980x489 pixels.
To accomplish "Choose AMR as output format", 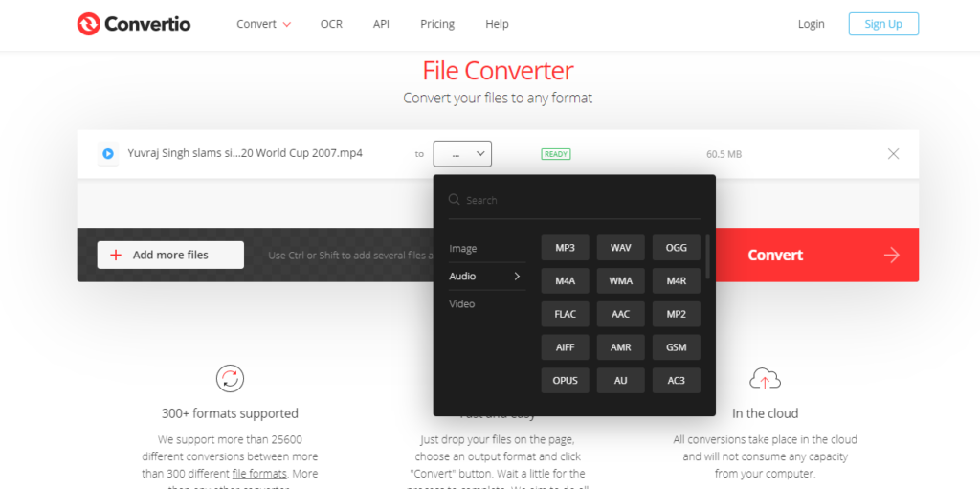I will [620, 347].
